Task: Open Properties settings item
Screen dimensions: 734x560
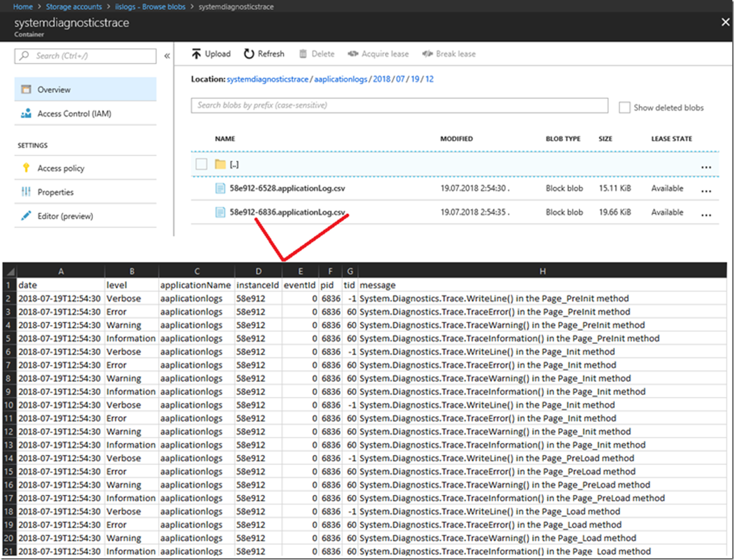Action: click(x=85, y=191)
